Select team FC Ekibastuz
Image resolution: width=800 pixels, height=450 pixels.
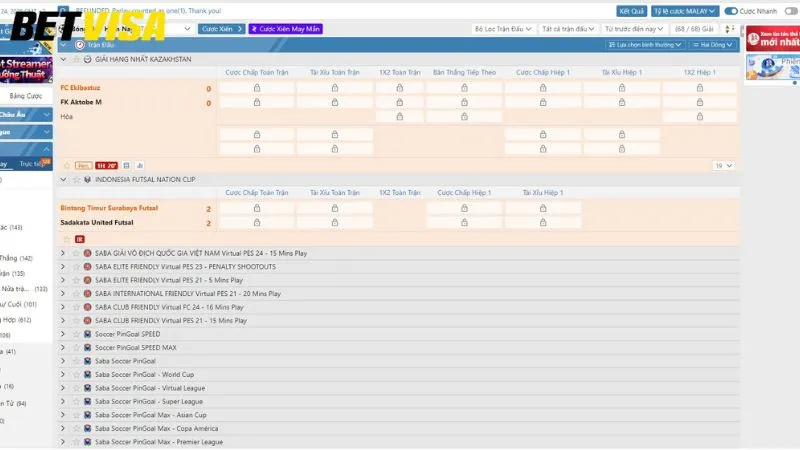click(x=80, y=88)
